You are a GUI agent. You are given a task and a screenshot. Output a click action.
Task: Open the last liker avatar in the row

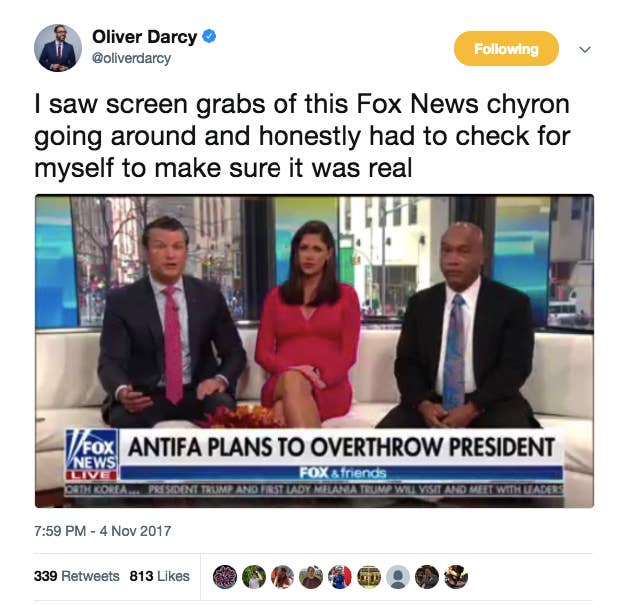point(456,577)
